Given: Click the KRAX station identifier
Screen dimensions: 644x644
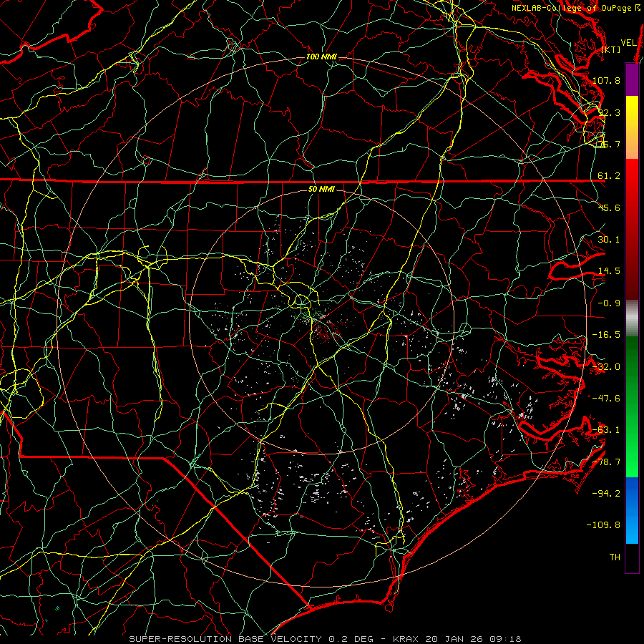Looking at the screenshot, I should (406, 639).
